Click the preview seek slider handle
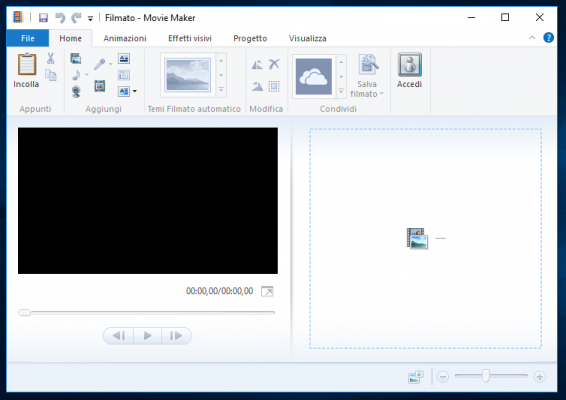The image size is (566, 400). tap(25, 313)
